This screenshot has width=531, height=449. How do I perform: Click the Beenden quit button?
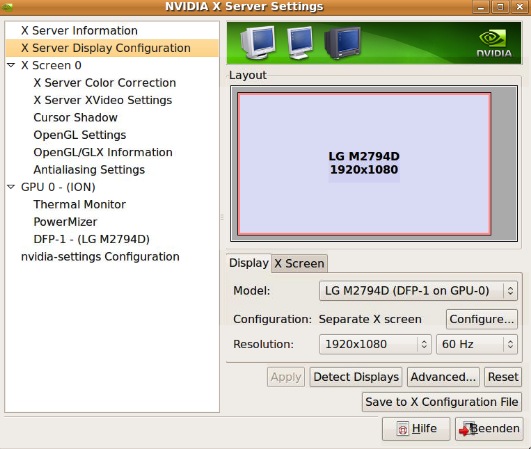click(x=489, y=429)
